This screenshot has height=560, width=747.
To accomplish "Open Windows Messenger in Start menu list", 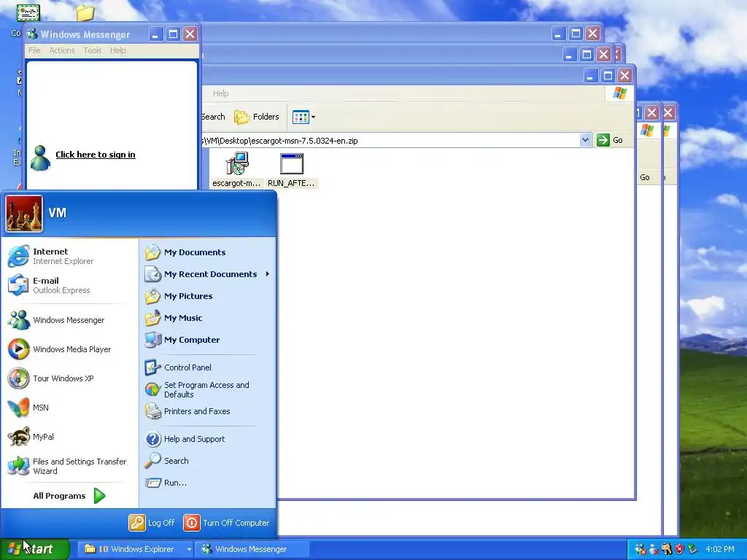I will [x=70, y=320].
